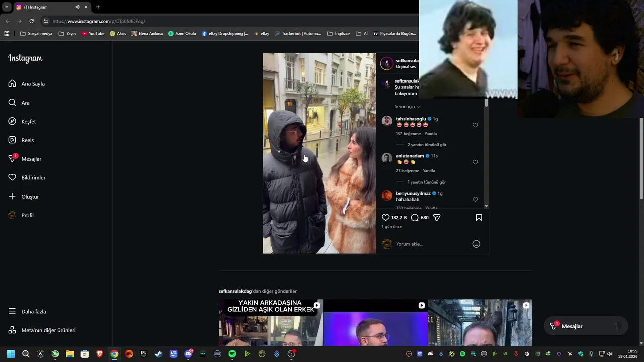Click sefkansulakdag link above other posts

click(235, 291)
